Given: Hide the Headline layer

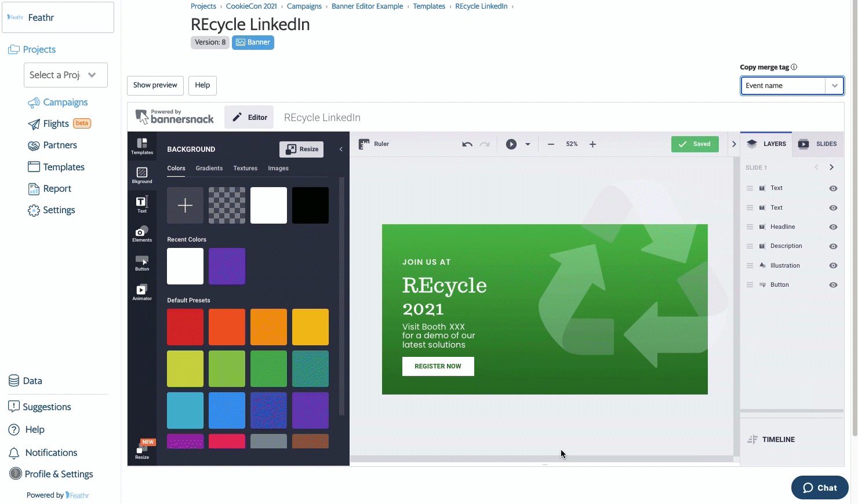Looking at the screenshot, I should coord(833,227).
